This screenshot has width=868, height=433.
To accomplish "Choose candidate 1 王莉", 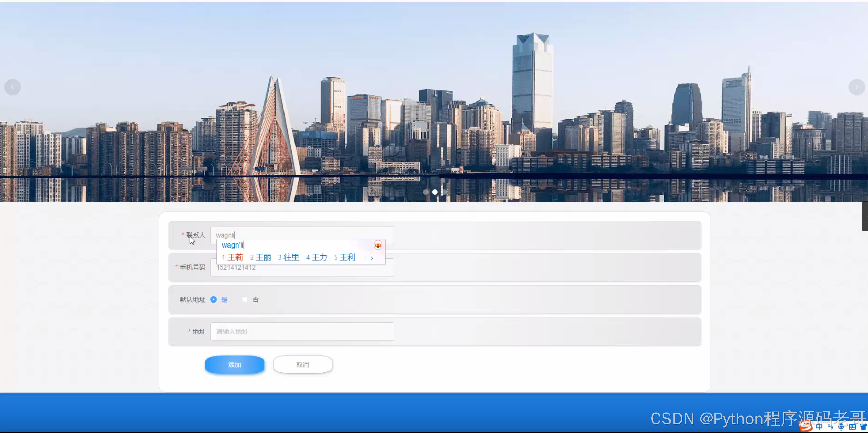I will pyautogui.click(x=235, y=258).
